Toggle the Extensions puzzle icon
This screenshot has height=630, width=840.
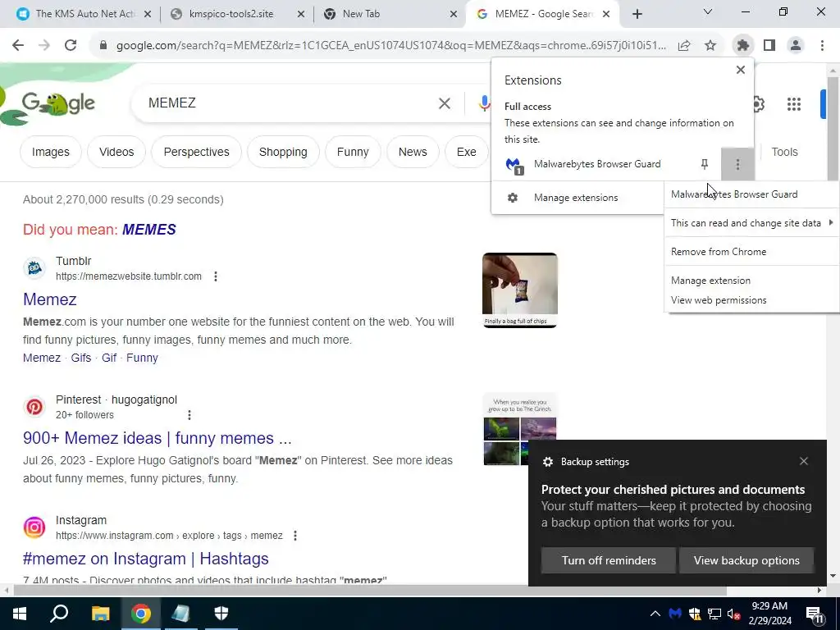743,46
